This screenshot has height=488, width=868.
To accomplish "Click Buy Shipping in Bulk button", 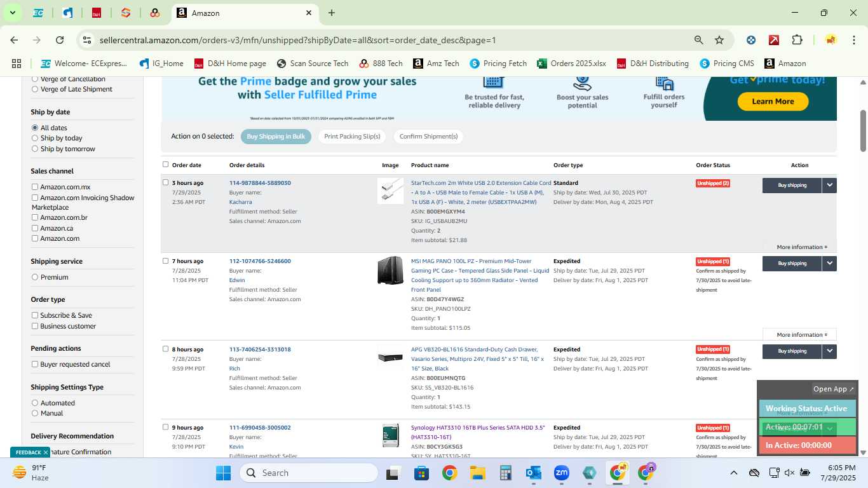I will 276,137.
